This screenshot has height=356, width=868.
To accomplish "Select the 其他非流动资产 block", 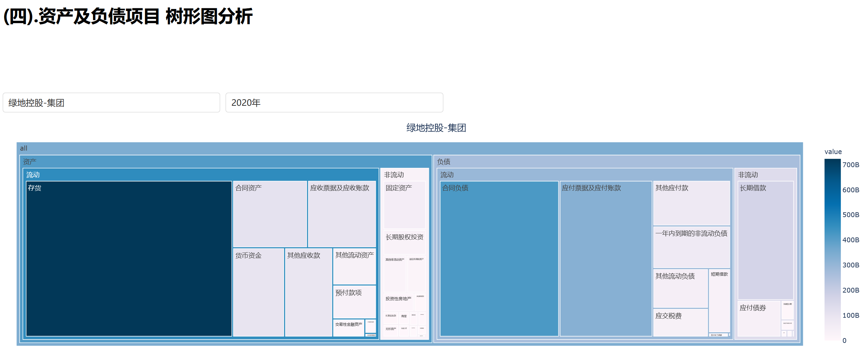I will [x=395, y=274].
